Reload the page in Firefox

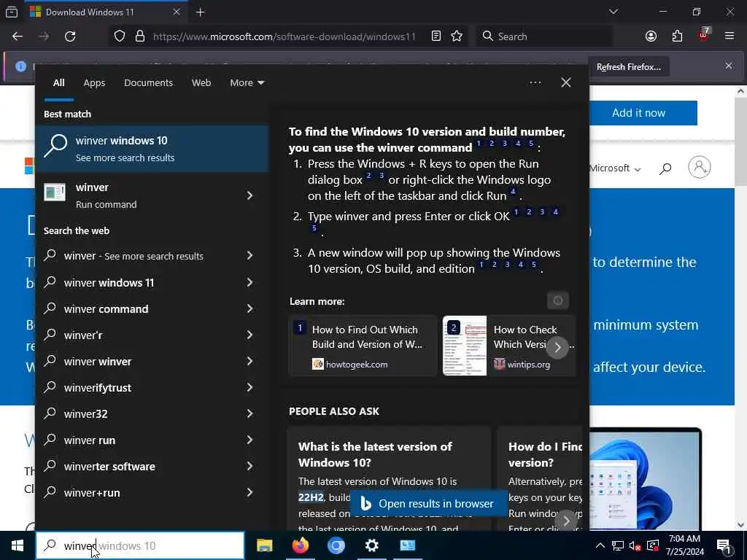(70, 36)
